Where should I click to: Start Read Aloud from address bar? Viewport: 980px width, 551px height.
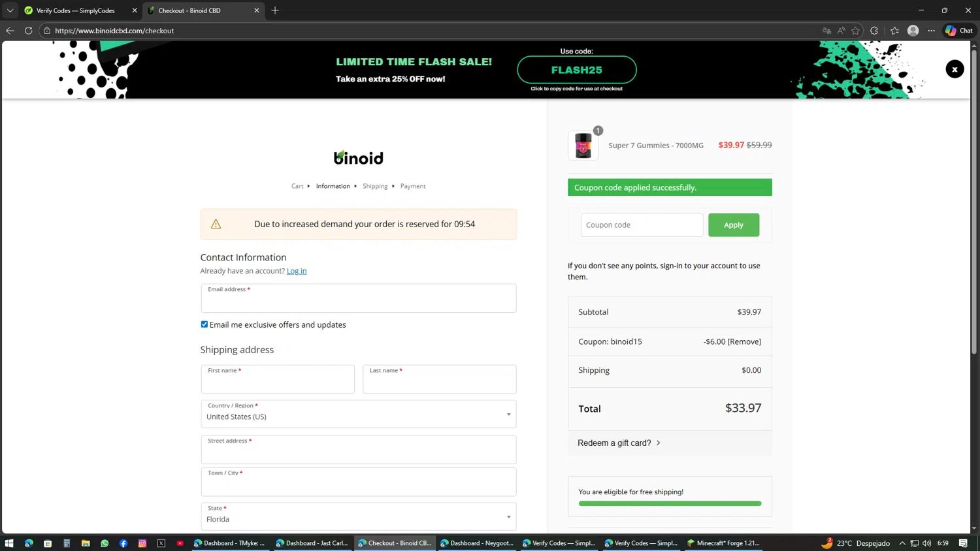point(841,31)
